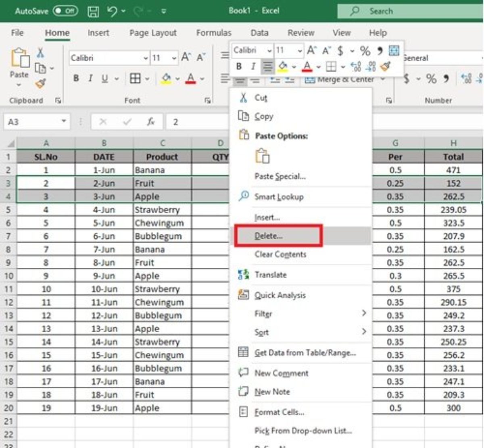Click the fx Insert Function icon
This screenshot has width=484, height=448.
[151, 121]
